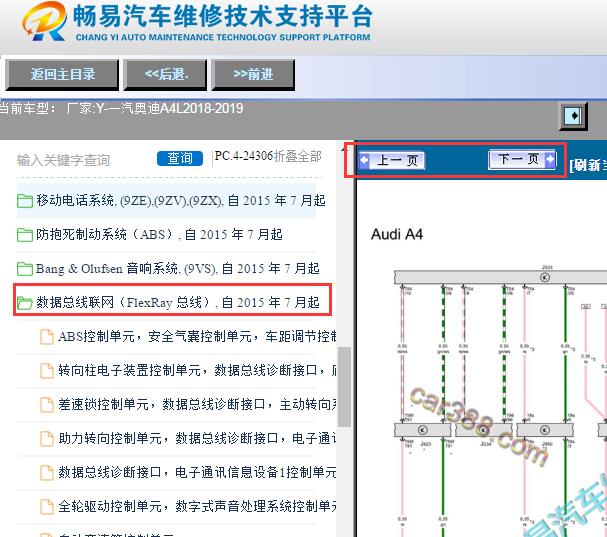The image size is (607, 537).
Task: Select Bang & Olufsen 音响系统 entry text
Action: click(178, 268)
